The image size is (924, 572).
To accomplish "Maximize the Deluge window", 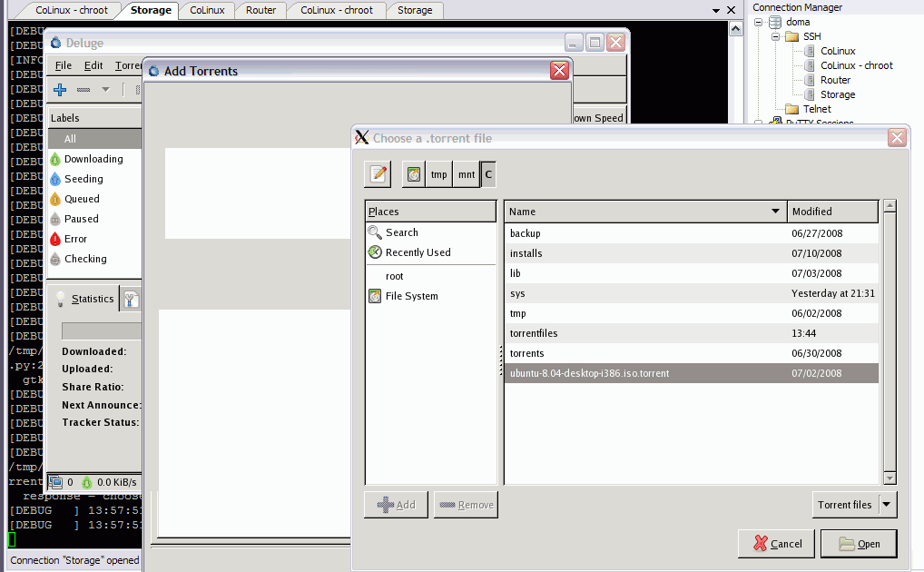I will [x=595, y=43].
